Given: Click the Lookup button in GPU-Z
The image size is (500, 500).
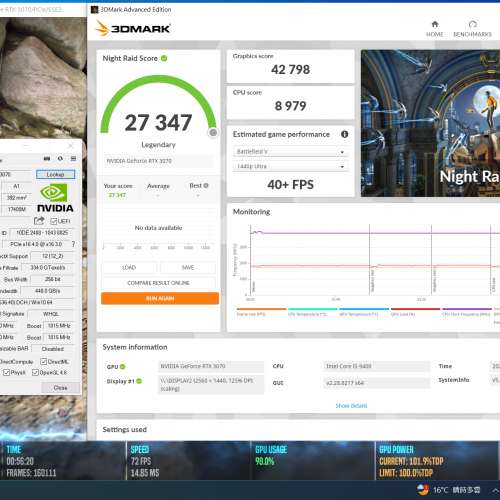Looking at the screenshot, I should [x=55, y=174].
